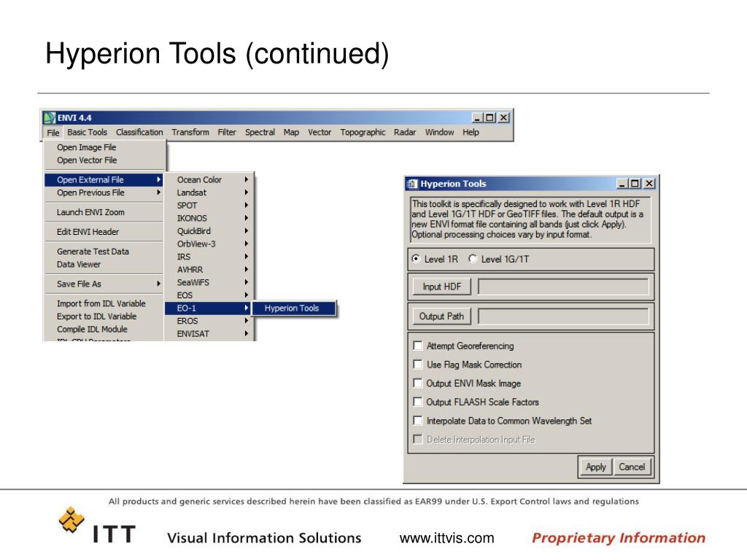The height and width of the screenshot is (560, 747).
Task: Click the Input HDF button
Action: (x=441, y=287)
